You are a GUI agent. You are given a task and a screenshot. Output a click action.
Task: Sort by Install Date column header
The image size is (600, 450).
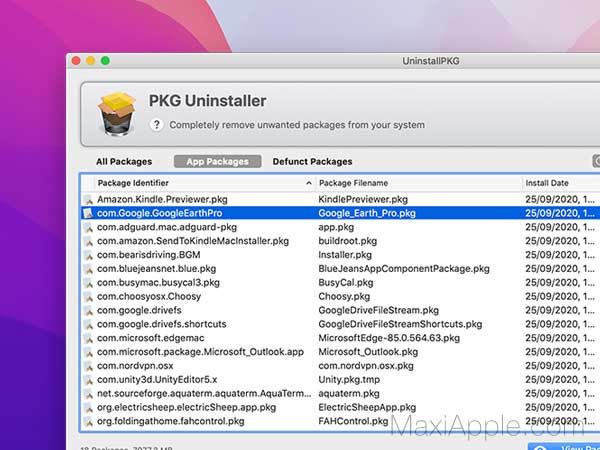547,183
